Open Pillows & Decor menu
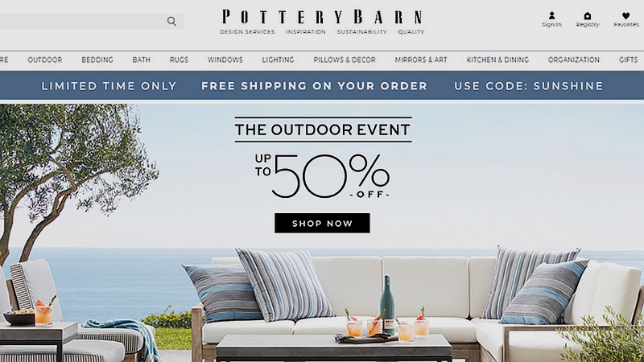This screenshot has height=362, width=644. pos(345,60)
